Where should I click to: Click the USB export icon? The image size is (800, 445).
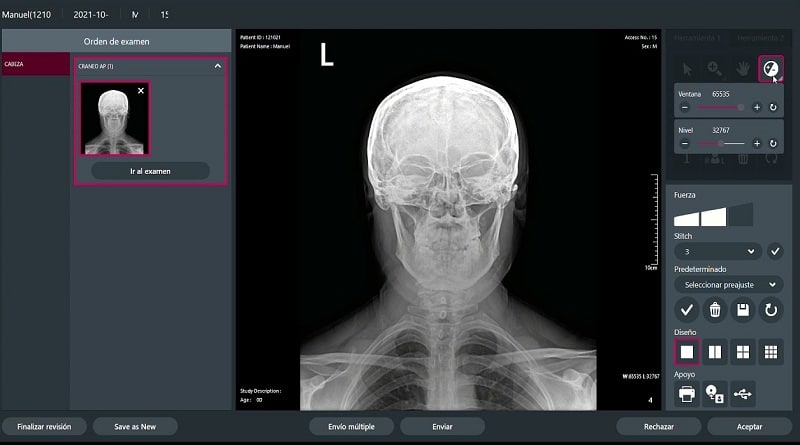(x=743, y=394)
